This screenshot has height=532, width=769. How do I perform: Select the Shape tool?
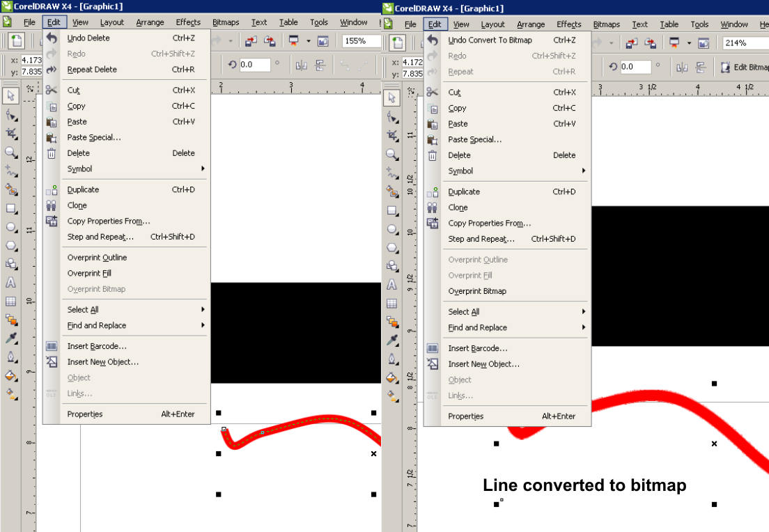tap(10, 116)
